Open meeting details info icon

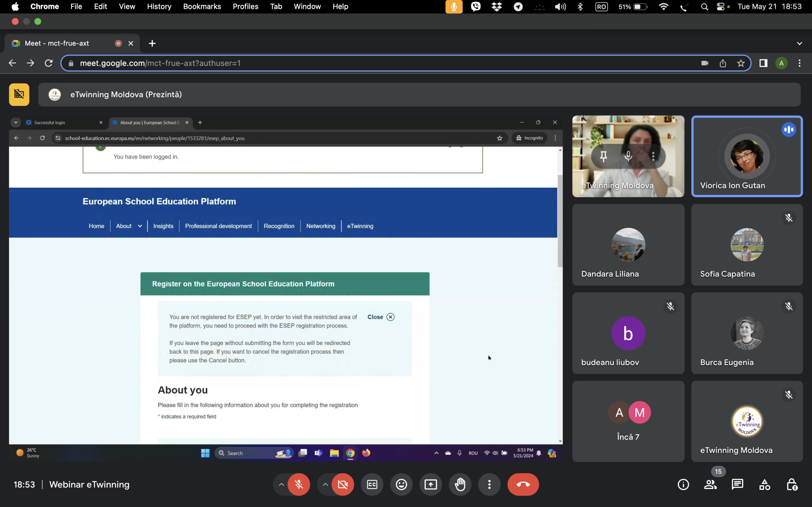pyautogui.click(x=683, y=484)
